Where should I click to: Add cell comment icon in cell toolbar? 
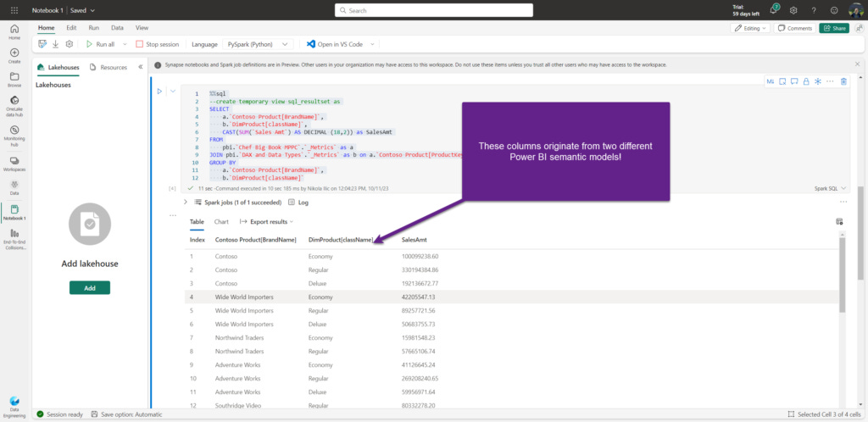click(x=793, y=81)
